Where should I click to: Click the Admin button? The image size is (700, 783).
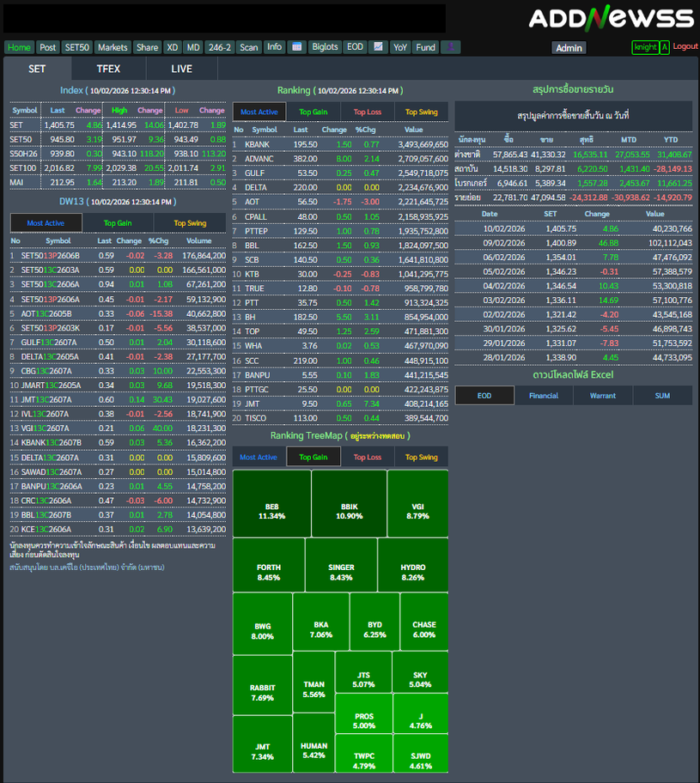coord(569,48)
